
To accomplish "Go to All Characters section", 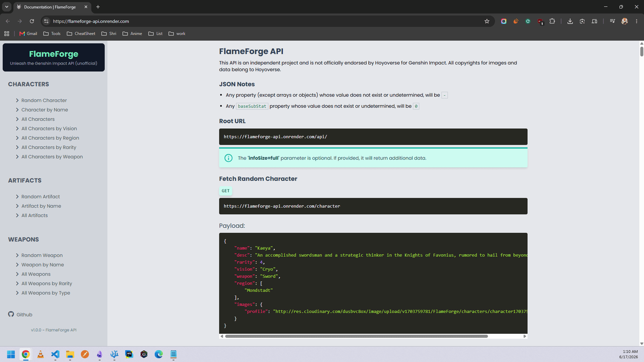I will 38,119.
